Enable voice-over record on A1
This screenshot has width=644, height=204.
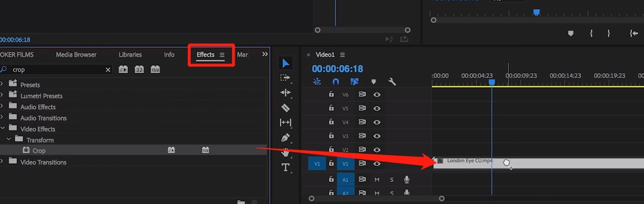[x=407, y=179]
